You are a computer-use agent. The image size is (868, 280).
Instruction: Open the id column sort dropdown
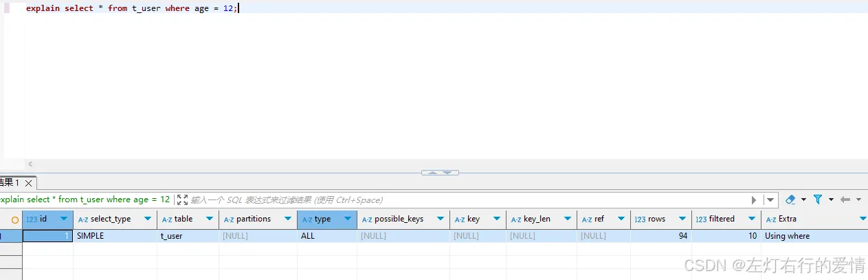click(x=64, y=219)
